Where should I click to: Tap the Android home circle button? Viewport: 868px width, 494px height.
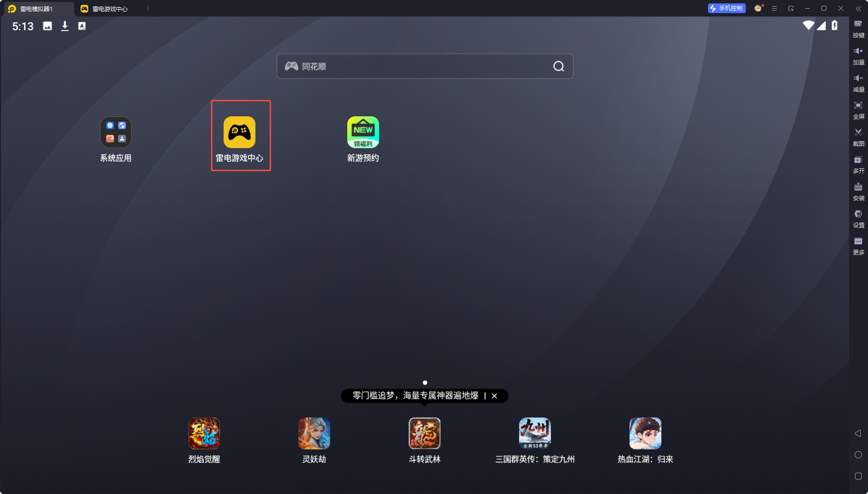click(858, 455)
